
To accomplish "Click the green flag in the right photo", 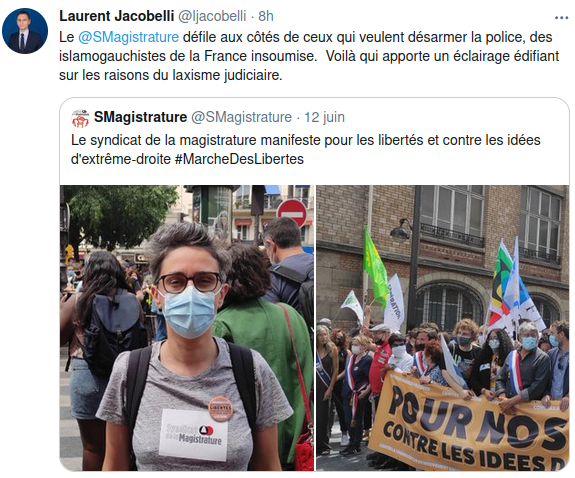I will tap(375, 267).
